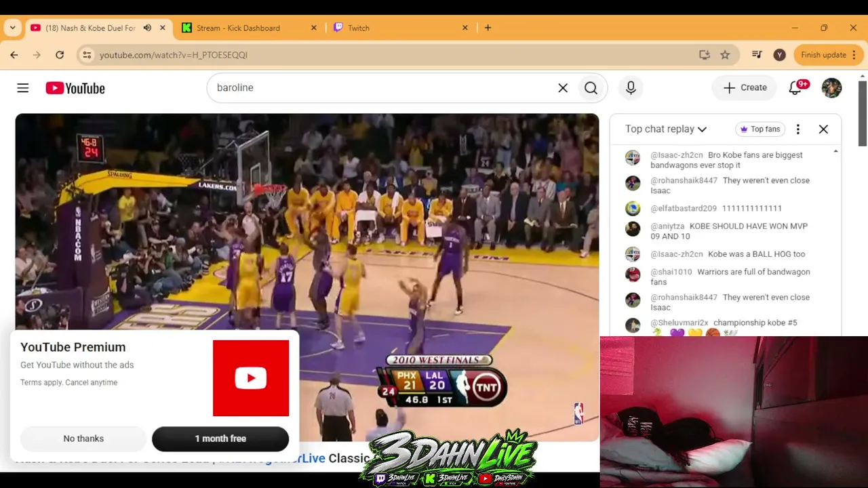Expand the Top chat replay dropdown
Image resolution: width=868 pixels, height=488 pixels.
pyautogui.click(x=666, y=129)
